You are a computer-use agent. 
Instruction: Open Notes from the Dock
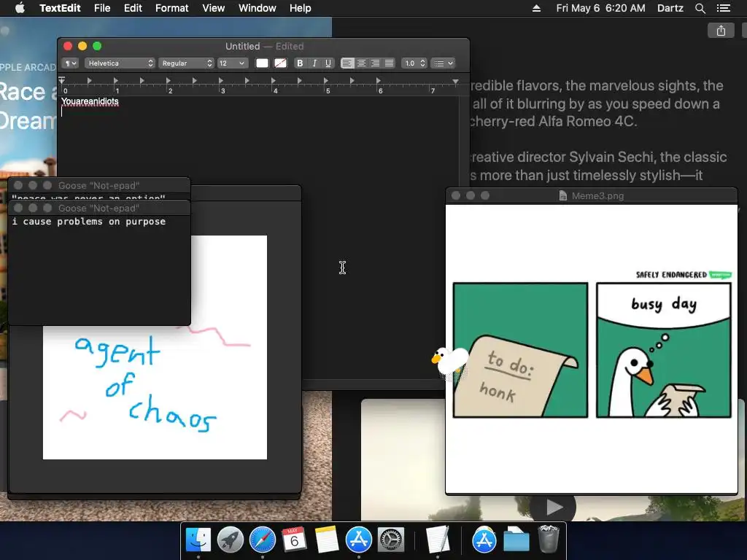coord(326,540)
